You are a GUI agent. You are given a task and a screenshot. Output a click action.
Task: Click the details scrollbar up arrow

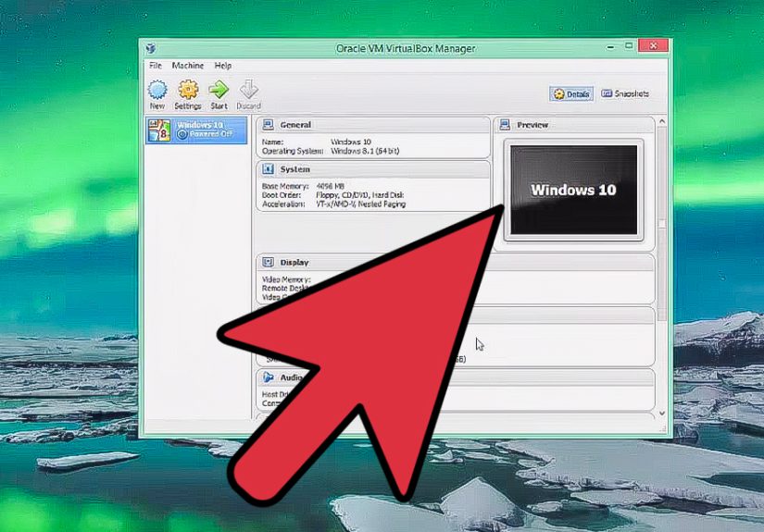662,121
